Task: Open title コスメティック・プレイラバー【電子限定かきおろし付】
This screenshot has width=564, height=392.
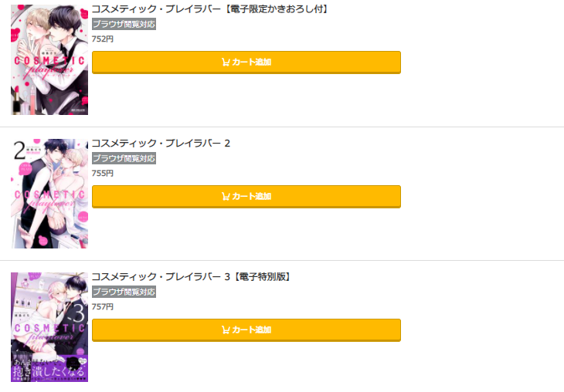Action: tap(210, 9)
